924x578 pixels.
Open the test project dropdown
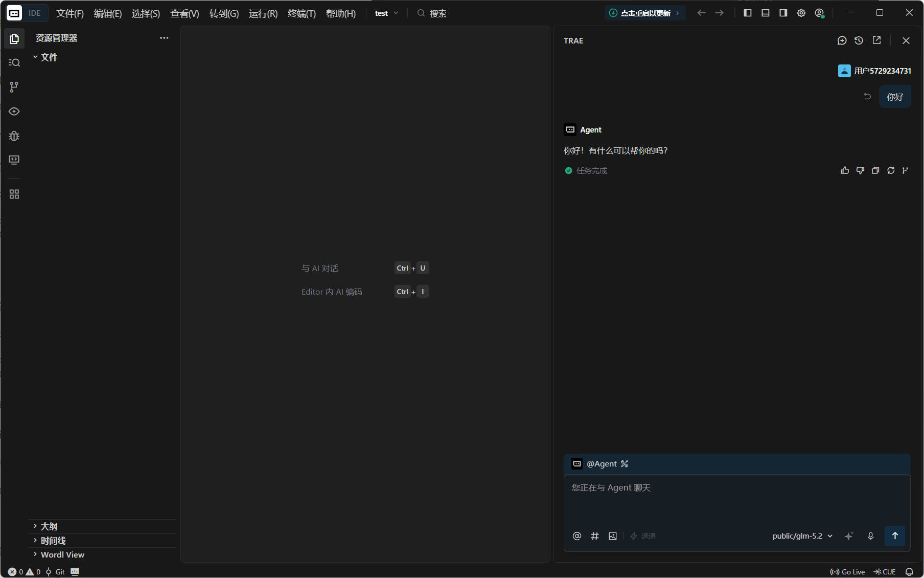coord(386,13)
